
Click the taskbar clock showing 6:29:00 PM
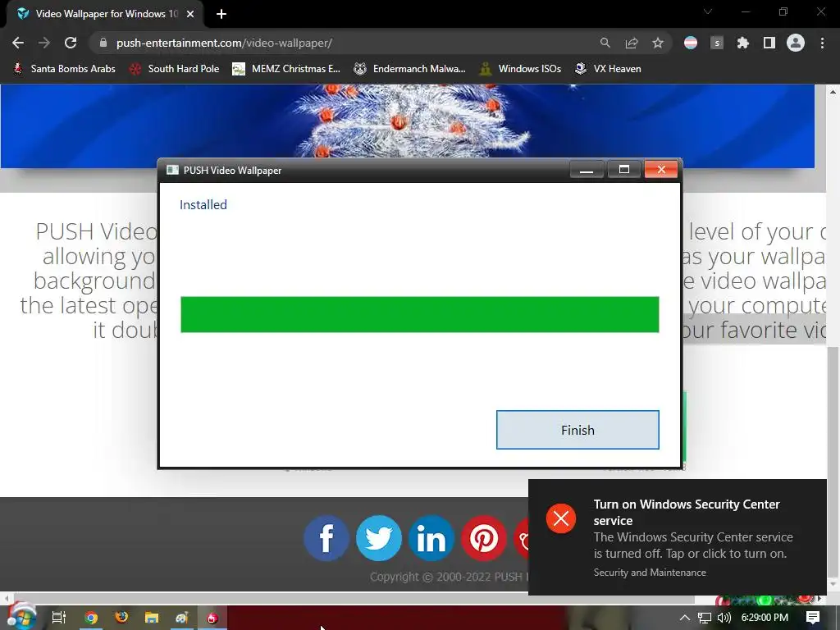765,618
